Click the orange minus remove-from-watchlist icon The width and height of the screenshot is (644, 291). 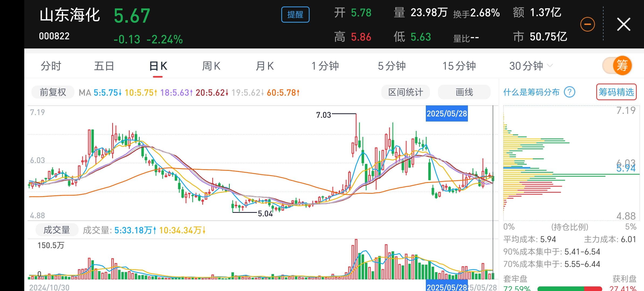pos(587,25)
